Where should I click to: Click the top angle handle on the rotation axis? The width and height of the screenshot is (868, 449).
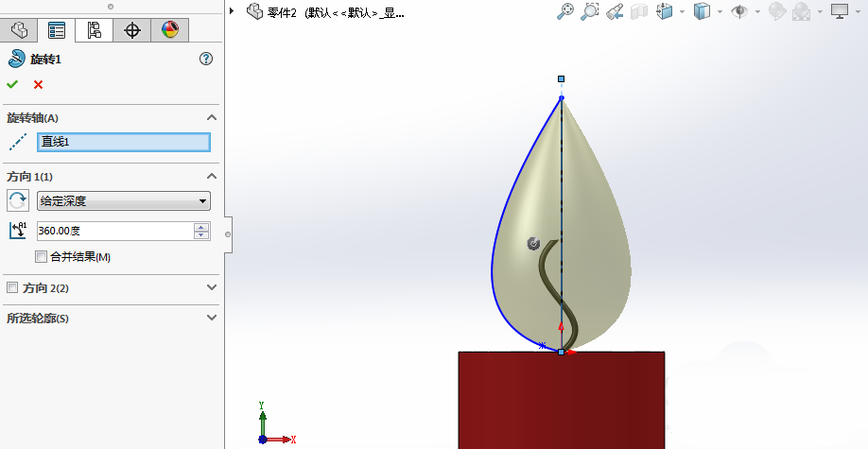point(562,79)
